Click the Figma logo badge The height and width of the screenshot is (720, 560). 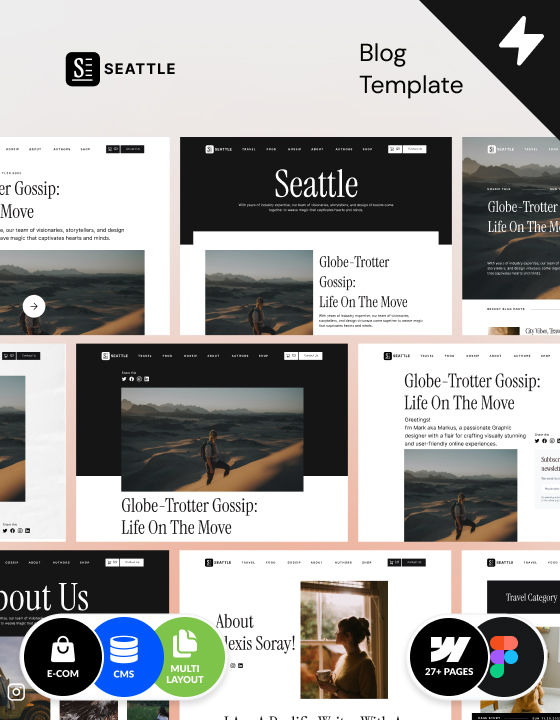pyautogui.click(x=512, y=657)
